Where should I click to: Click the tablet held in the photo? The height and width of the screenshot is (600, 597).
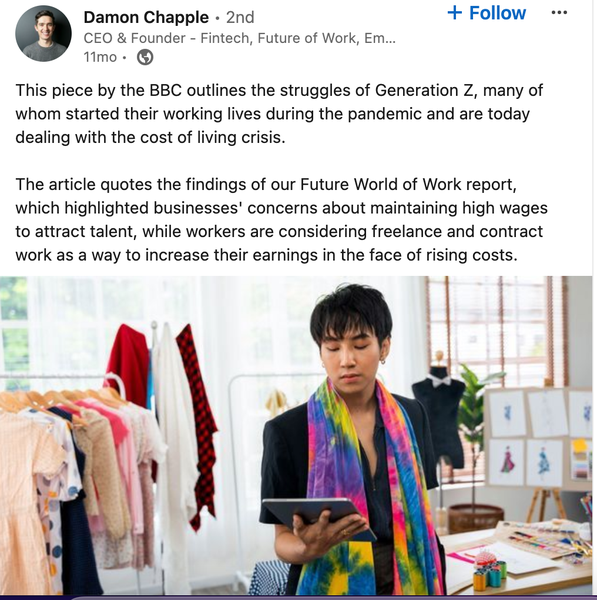click(x=318, y=517)
